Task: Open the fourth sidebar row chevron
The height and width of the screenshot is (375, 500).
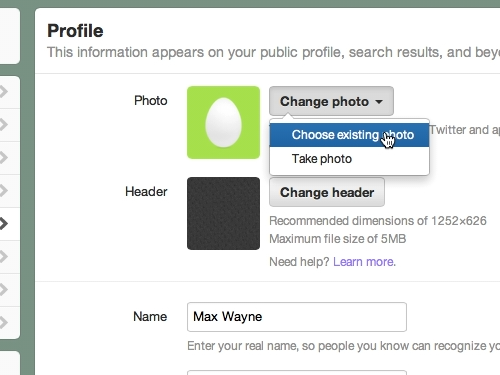Action: point(3,191)
